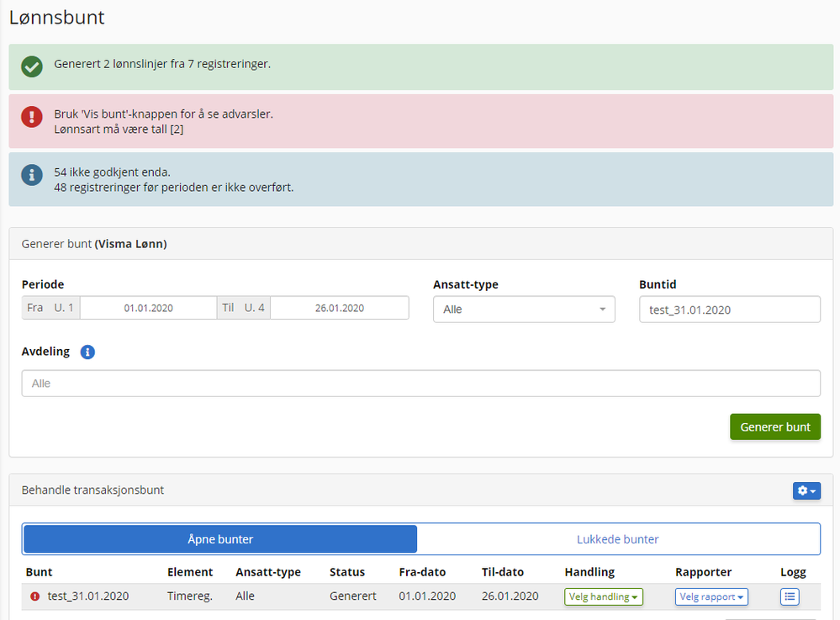Click the red warning exclamation icon in alert
Viewport: 840px width, 620px height.
[x=32, y=117]
